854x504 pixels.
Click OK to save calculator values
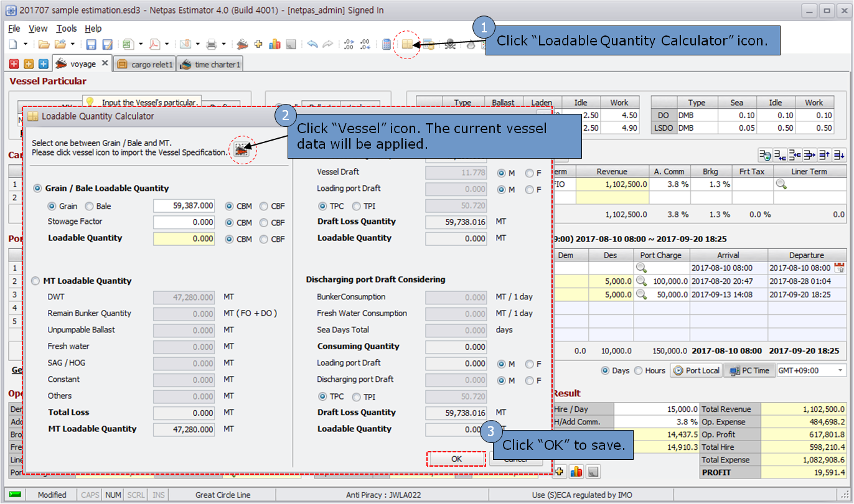[456, 459]
